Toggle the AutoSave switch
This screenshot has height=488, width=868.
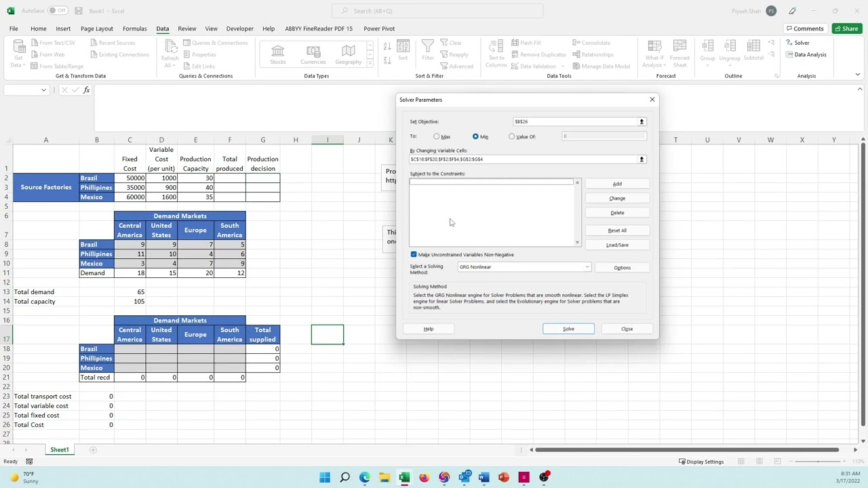pos(58,11)
